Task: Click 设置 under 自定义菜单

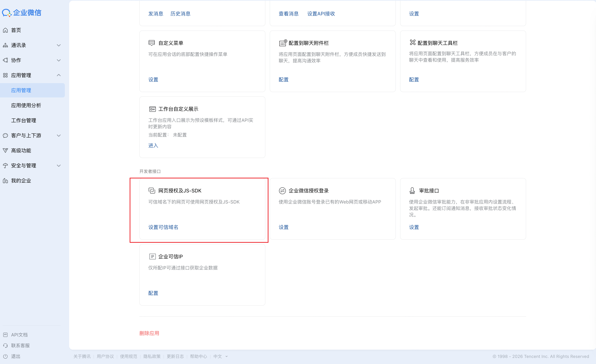Action: pyautogui.click(x=153, y=79)
